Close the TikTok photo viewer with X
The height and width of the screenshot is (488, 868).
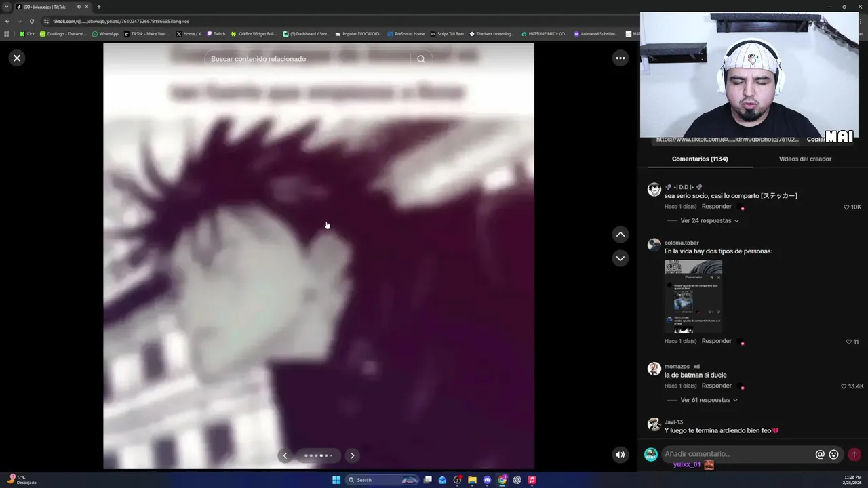[x=17, y=58]
